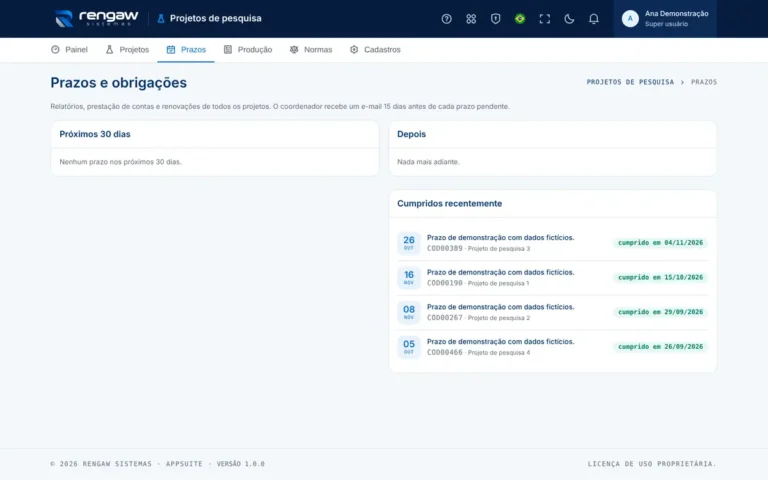Click the Próximos 30 dias heading
Screen dimensions: 768x480
tap(95, 134)
